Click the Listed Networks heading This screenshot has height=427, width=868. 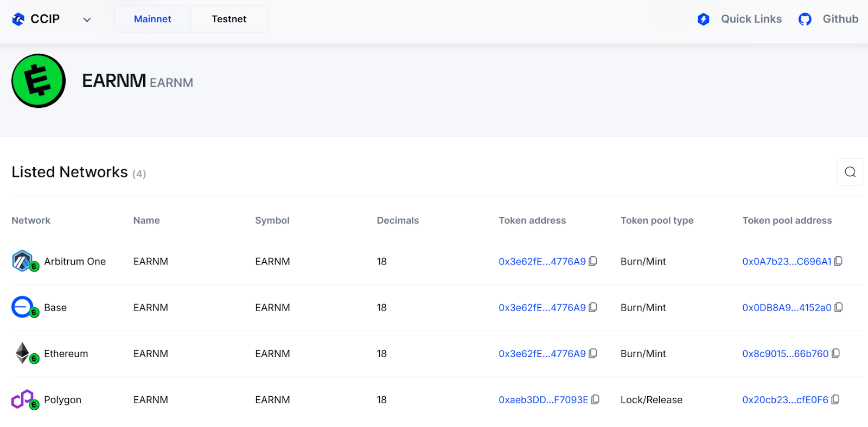click(69, 172)
